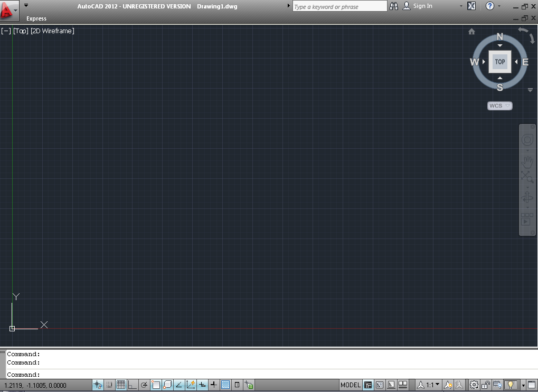Image resolution: width=538 pixels, height=392 pixels.
Task: Toggle Dynamic UCS in status bar
Action: [x=191, y=385]
